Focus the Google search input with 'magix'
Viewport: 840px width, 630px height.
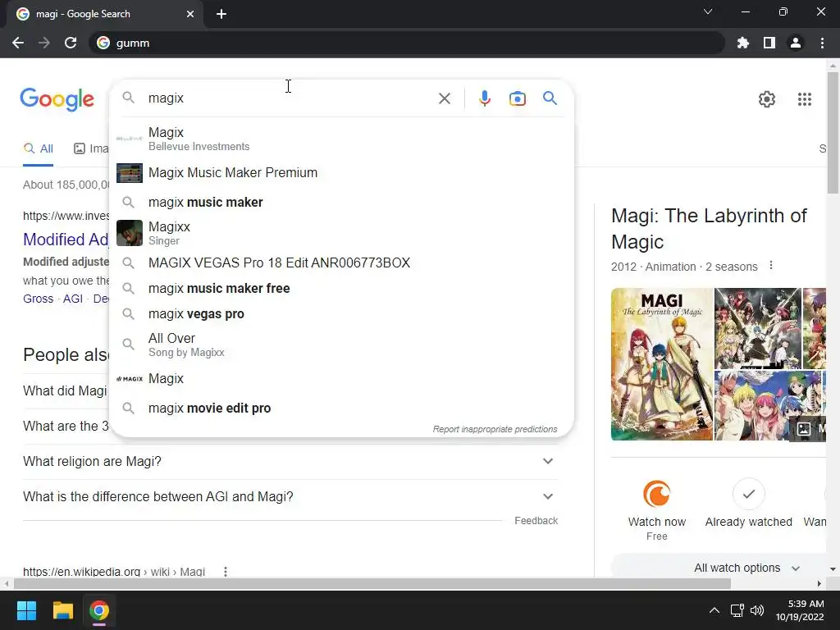pos(290,98)
